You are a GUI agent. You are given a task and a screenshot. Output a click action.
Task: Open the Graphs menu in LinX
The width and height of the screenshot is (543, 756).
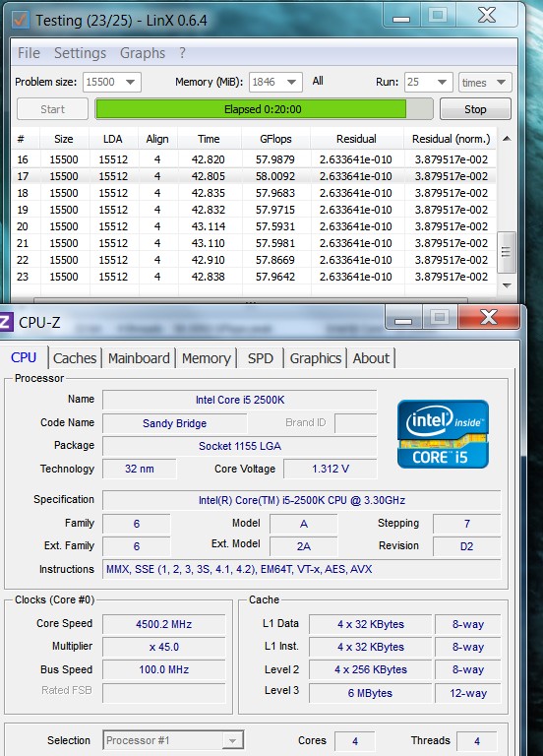tap(143, 53)
